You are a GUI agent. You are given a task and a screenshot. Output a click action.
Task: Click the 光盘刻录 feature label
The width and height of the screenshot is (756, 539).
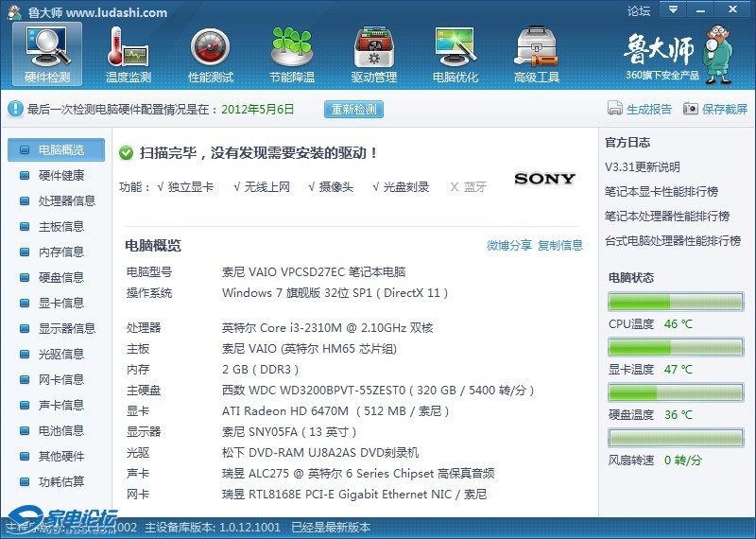point(406,186)
